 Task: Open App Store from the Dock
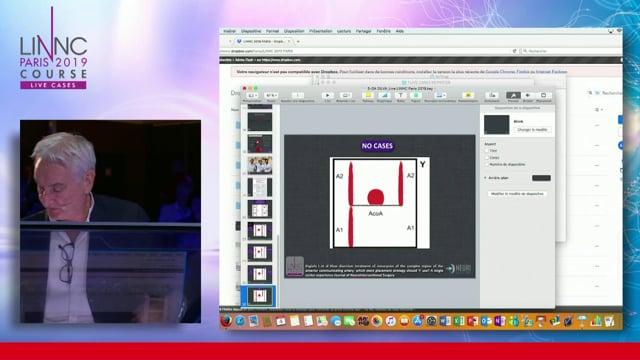[418, 321]
